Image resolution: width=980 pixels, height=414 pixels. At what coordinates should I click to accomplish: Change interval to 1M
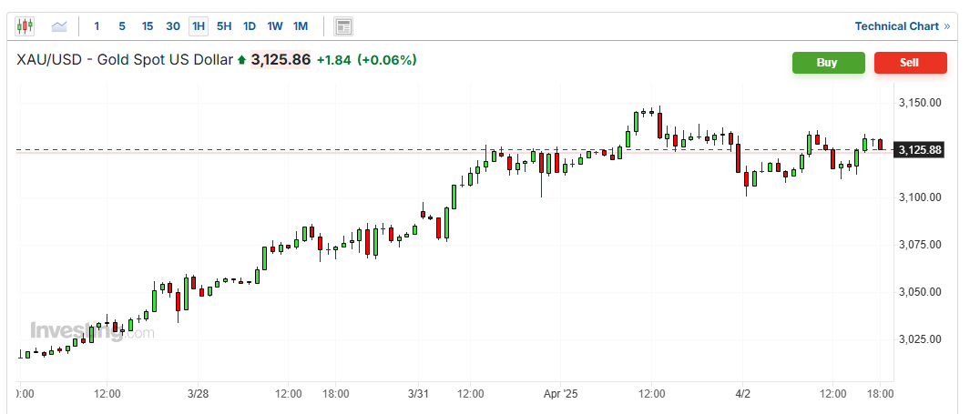[x=300, y=26]
